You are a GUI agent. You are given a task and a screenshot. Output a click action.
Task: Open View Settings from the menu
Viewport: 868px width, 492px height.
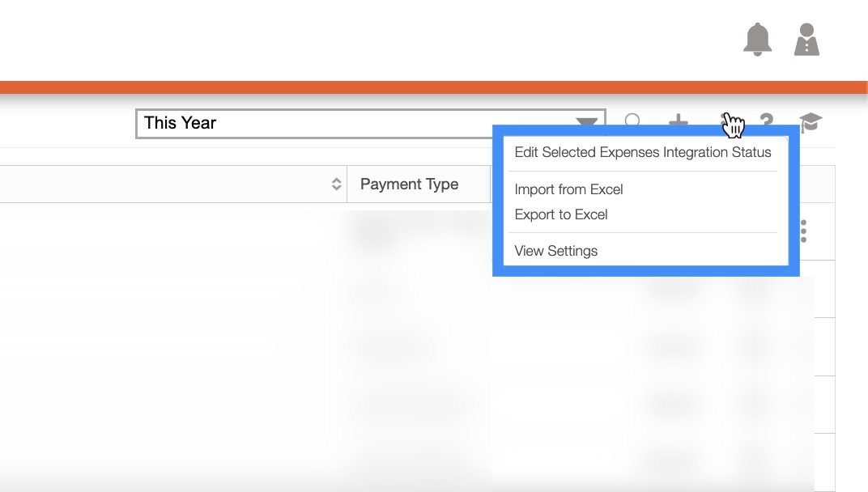[x=555, y=251]
